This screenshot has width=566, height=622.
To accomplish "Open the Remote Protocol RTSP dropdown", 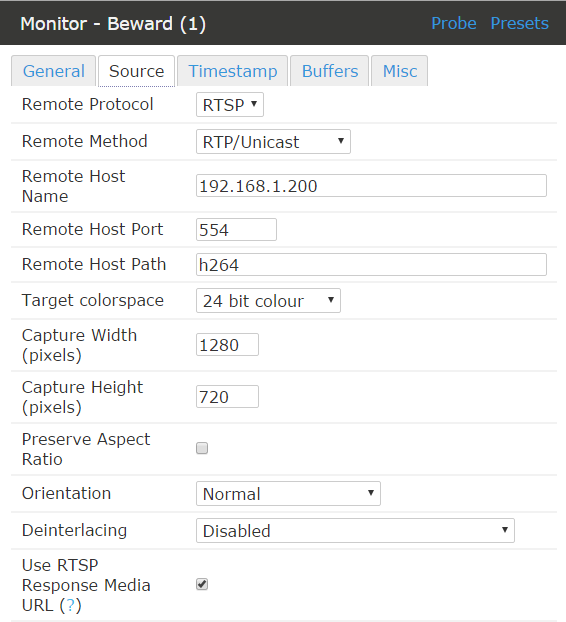I will click(x=230, y=105).
